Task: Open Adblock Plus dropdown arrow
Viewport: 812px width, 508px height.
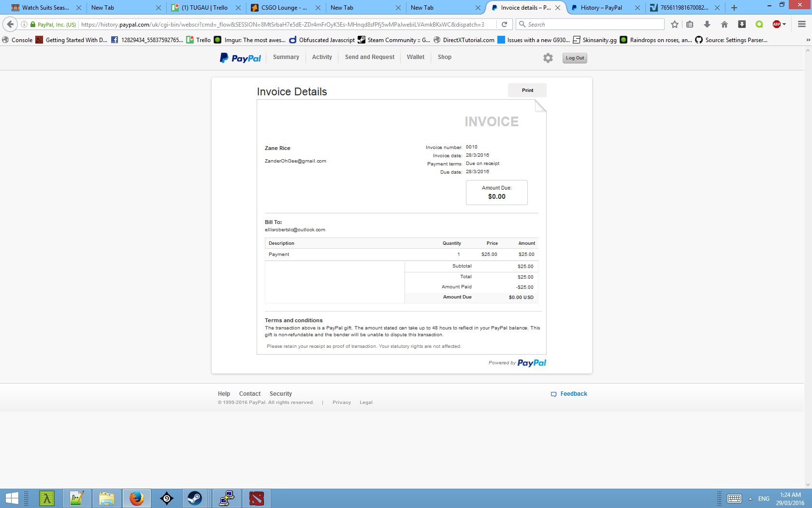Action: [x=784, y=24]
